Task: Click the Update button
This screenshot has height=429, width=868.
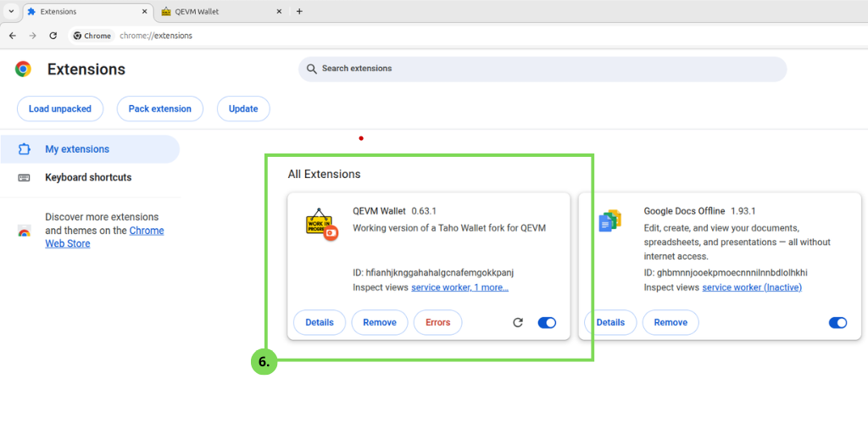Action: (243, 109)
